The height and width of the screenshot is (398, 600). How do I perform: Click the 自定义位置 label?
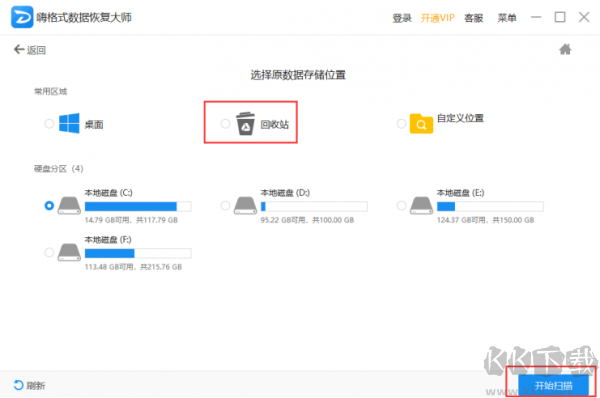click(x=460, y=118)
